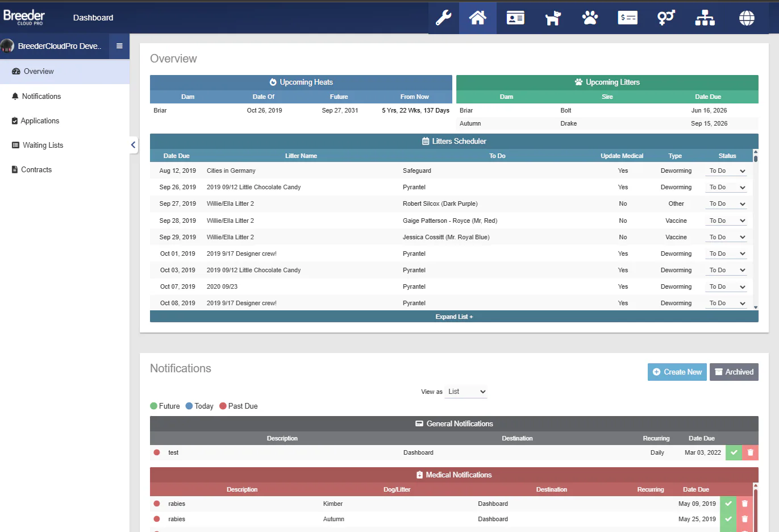This screenshot has width=779, height=532.
Task: Open status dropdown for Jessica Cossitt row
Action: pyautogui.click(x=727, y=237)
